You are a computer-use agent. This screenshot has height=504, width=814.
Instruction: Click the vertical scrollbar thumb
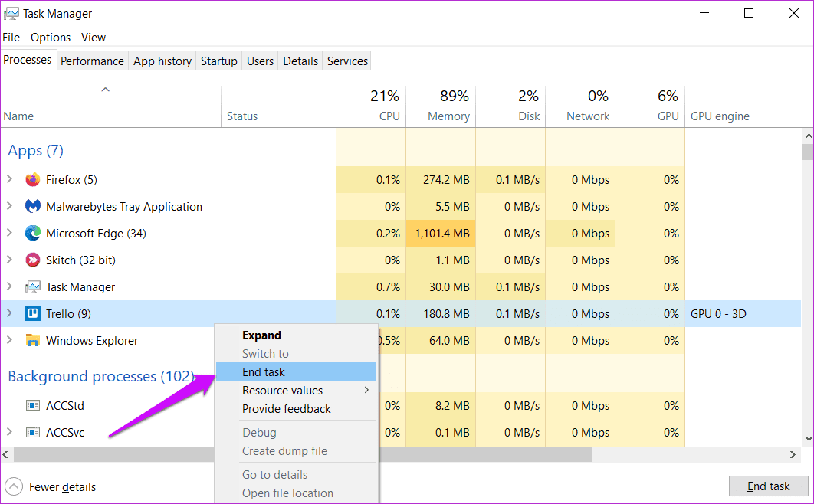(808, 152)
